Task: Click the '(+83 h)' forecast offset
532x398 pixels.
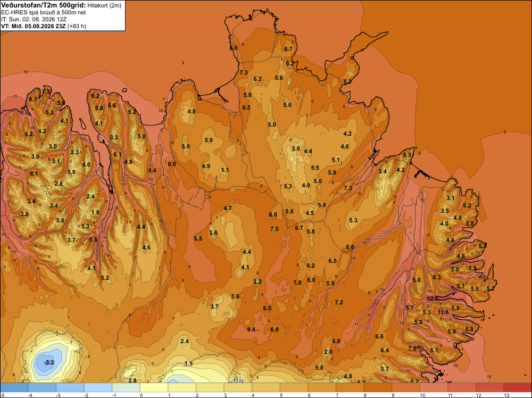Action: (77, 26)
